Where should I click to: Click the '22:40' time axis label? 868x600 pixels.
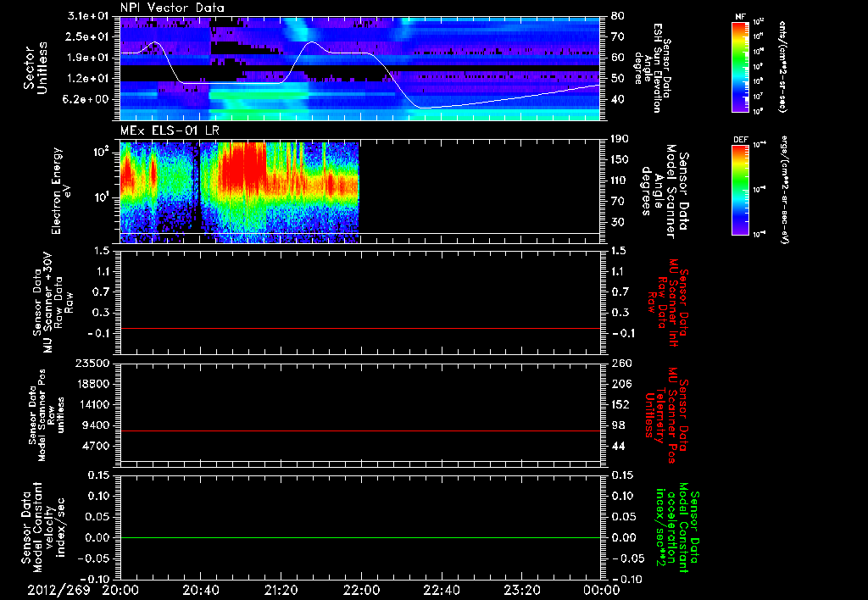coord(441,590)
